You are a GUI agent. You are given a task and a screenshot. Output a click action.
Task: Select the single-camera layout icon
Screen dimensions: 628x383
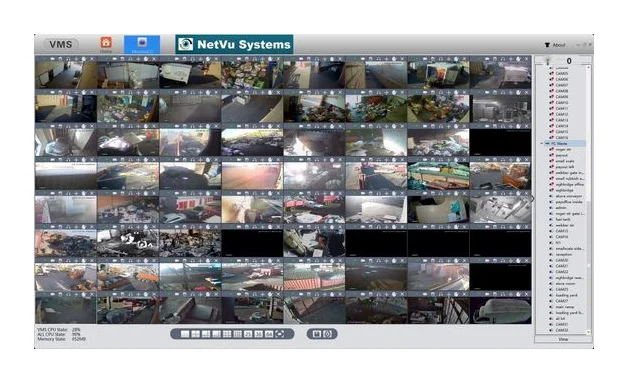tap(185, 334)
